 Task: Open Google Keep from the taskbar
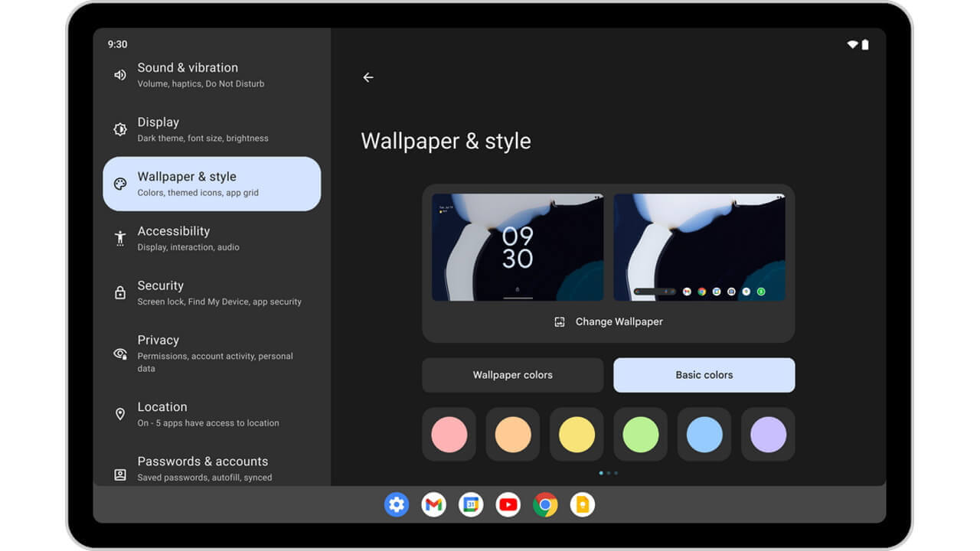pyautogui.click(x=583, y=505)
